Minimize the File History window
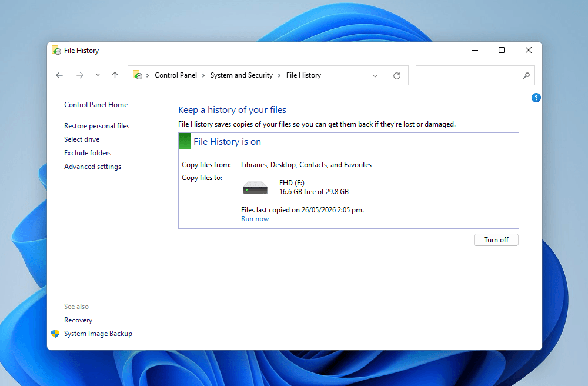 tap(475, 50)
